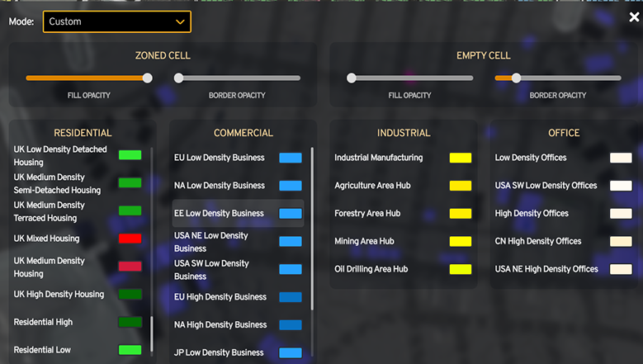Adjust the Empty Cell fill opacity slider

[352, 78]
